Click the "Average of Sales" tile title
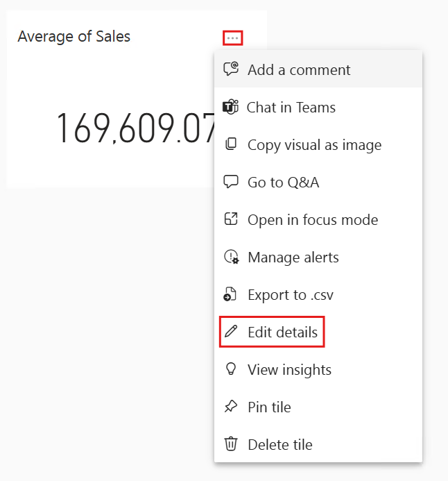The image size is (448, 481). (x=74, y=36)
